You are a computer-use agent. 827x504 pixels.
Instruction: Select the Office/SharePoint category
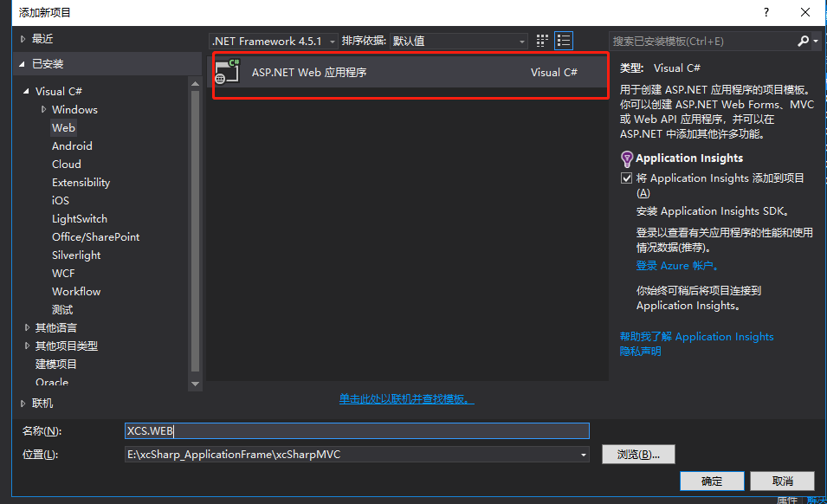tap(95, 237)
